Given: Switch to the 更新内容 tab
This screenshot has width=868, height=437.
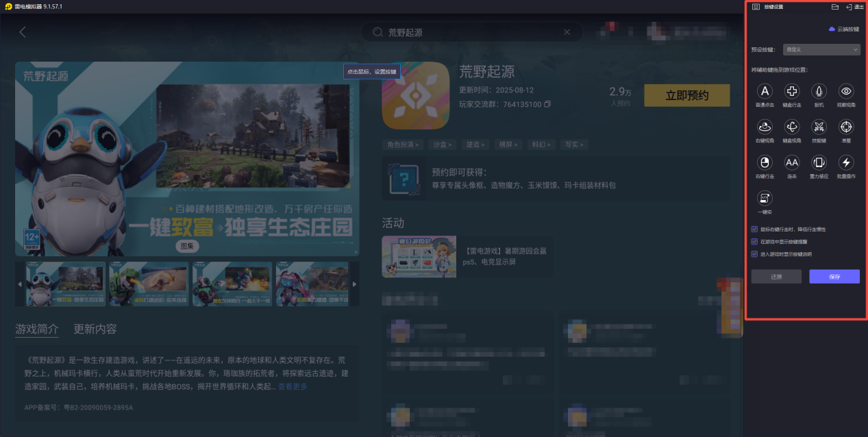Looking at the screenshot, I should (x=95, y=329).
